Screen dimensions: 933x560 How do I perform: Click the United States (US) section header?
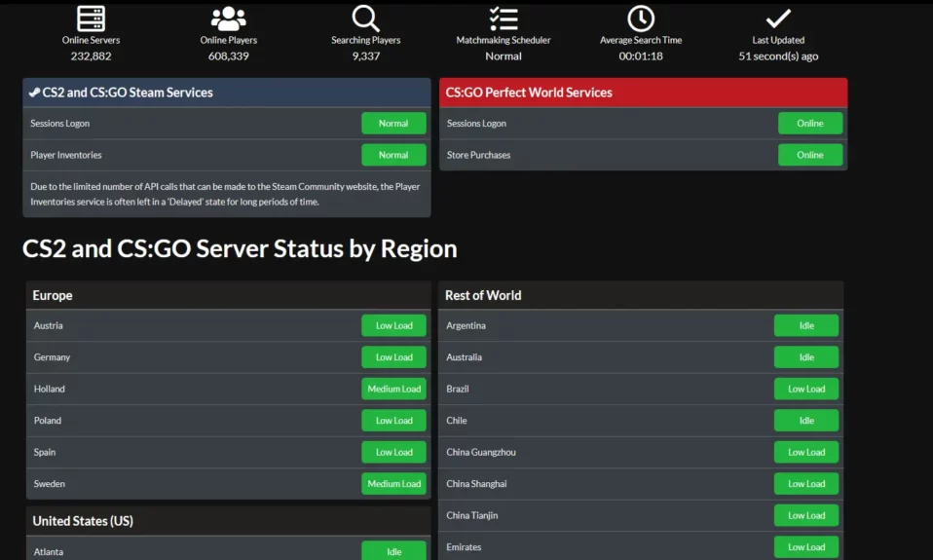[229, 521]
